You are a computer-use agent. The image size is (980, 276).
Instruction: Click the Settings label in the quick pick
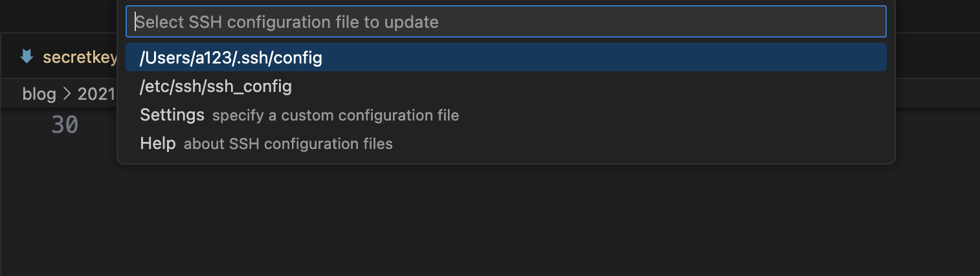click(x=172, y=115)
